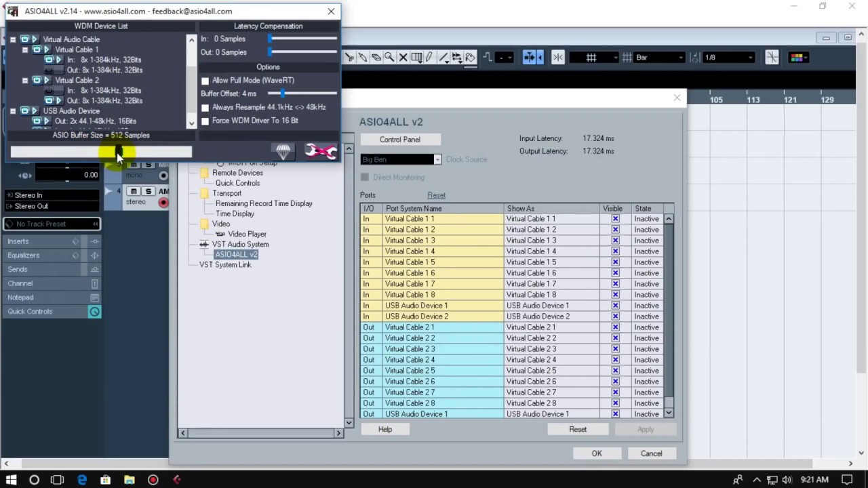Enable Allow Pull Mode (WaveRT) checkbox
The image size is (868, 488).
click(x=205, y=81)
